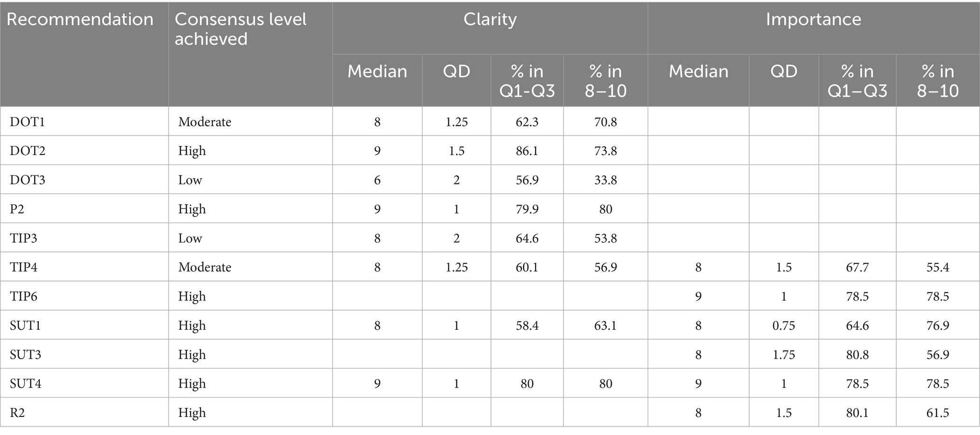The image size is (980, 435).
Task: Select the 61.5 value in R2 row
Action: tap(937, 413)
